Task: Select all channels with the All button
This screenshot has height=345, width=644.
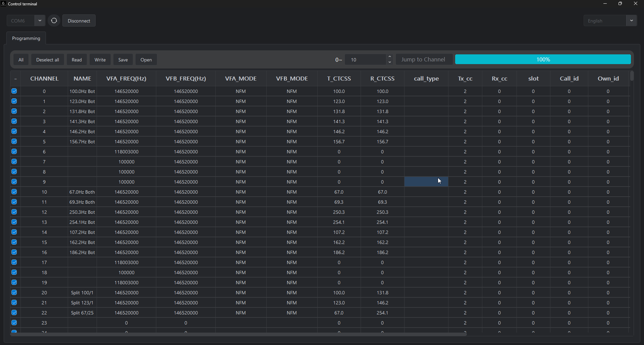Action: click(x=21, y=59)
